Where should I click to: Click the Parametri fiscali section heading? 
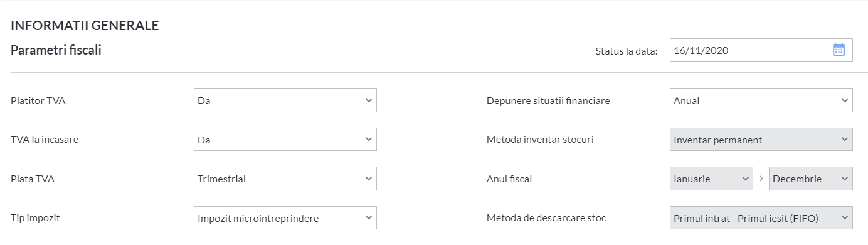click(x=56, y=50)
